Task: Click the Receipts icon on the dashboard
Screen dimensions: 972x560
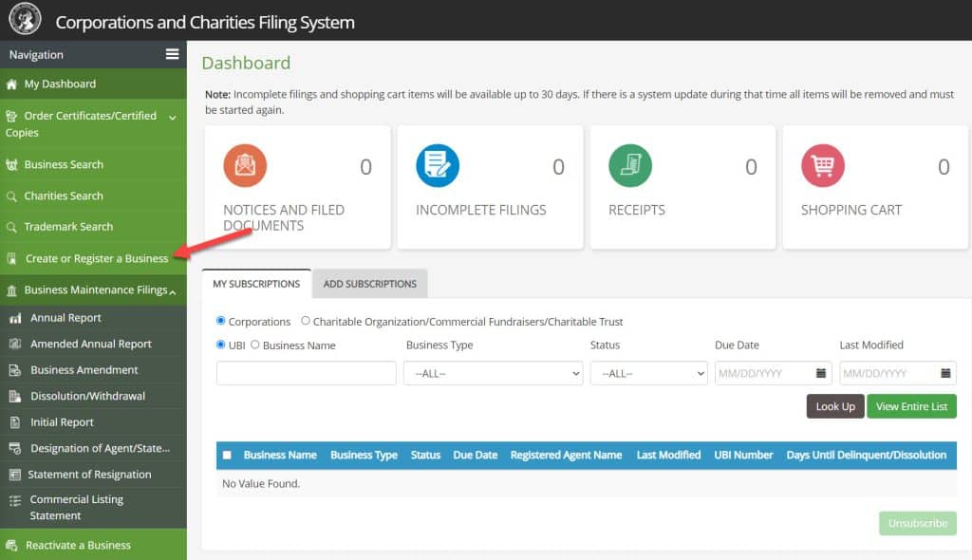Action: (631, 165)
